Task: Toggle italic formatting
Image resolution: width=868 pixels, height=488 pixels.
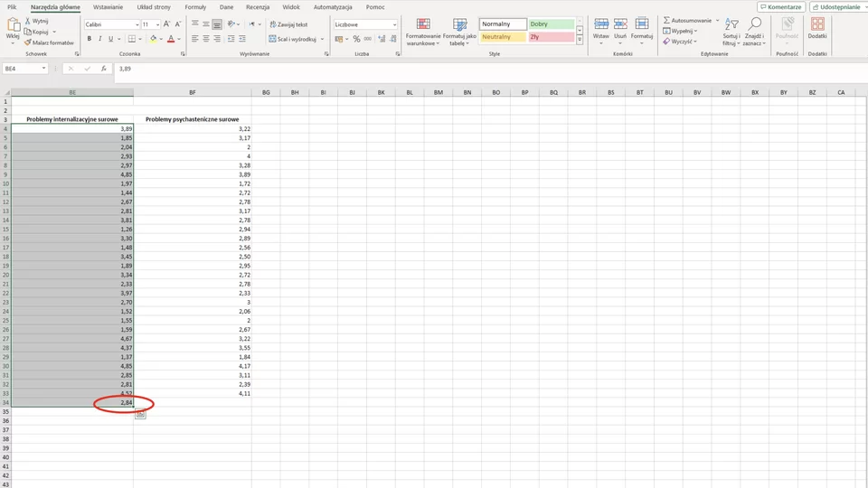Action: pos(99,39)
